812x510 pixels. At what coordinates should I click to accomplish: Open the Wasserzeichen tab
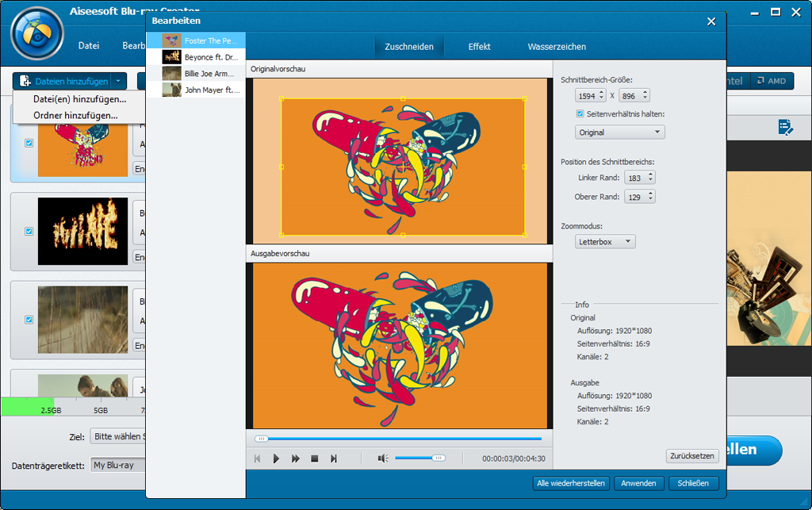[x=558, y=47]
